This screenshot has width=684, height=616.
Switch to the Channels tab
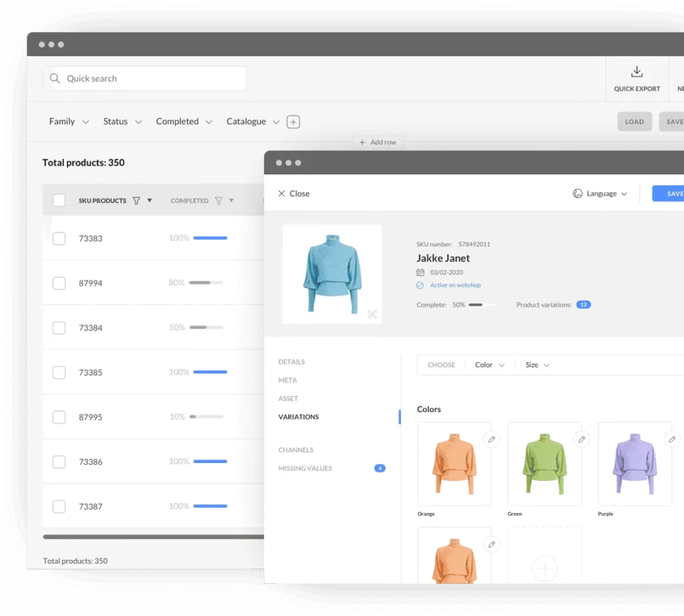296,450
